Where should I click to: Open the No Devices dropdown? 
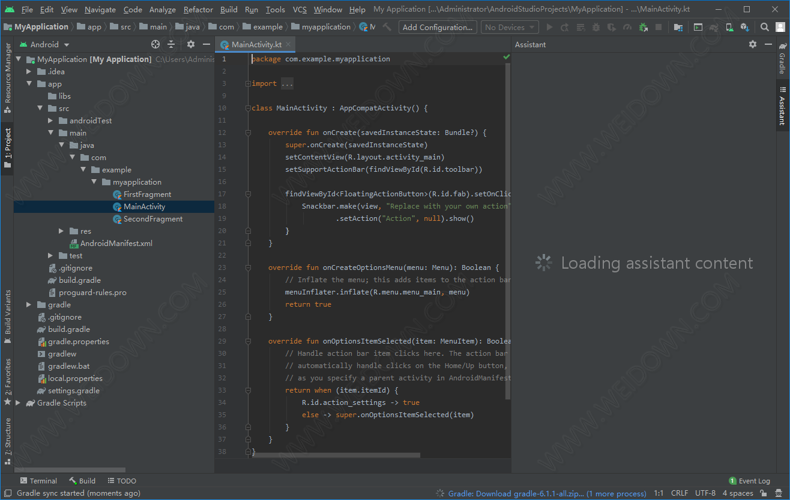(509, 27)
